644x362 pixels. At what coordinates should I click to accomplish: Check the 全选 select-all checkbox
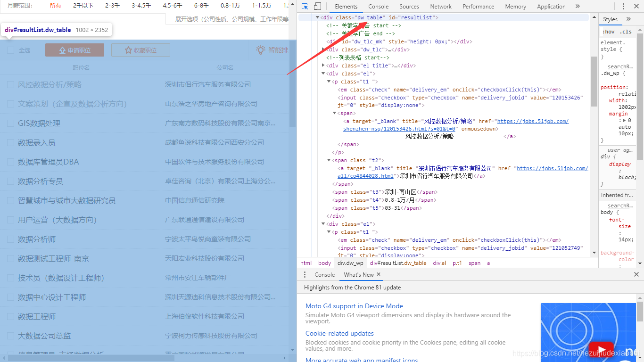click(11, 50)
